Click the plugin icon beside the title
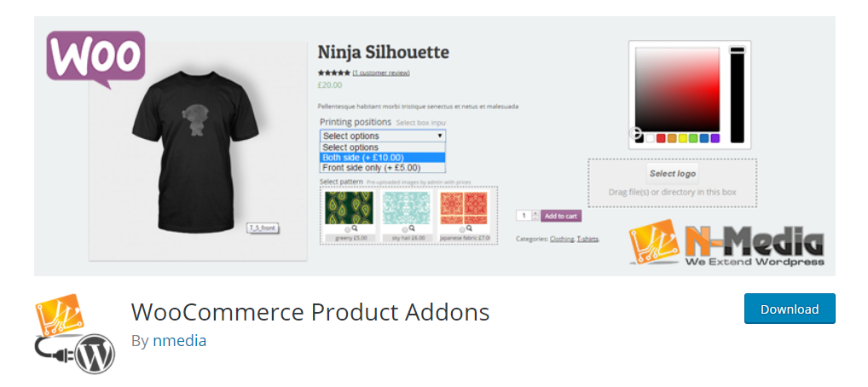 pos(75,334)
